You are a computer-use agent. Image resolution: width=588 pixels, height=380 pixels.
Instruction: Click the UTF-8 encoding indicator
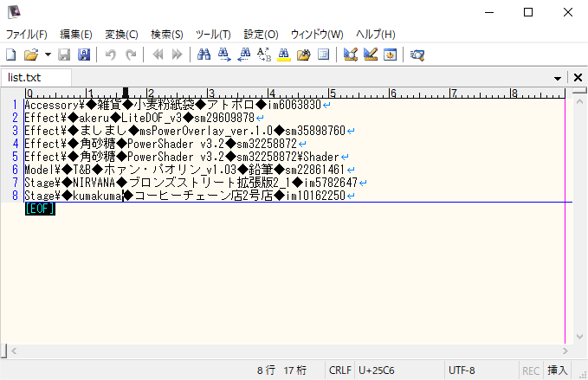pos(462,370)
